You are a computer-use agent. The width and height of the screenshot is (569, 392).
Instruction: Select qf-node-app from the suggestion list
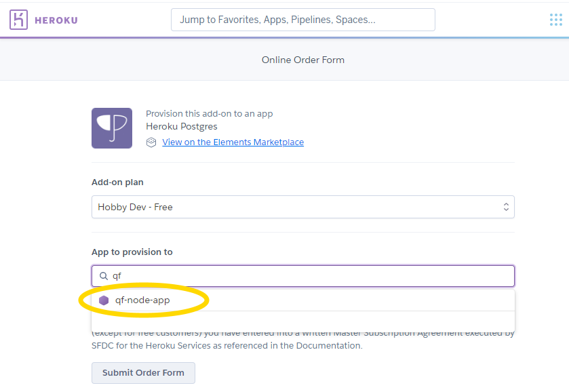pos(142,300)
